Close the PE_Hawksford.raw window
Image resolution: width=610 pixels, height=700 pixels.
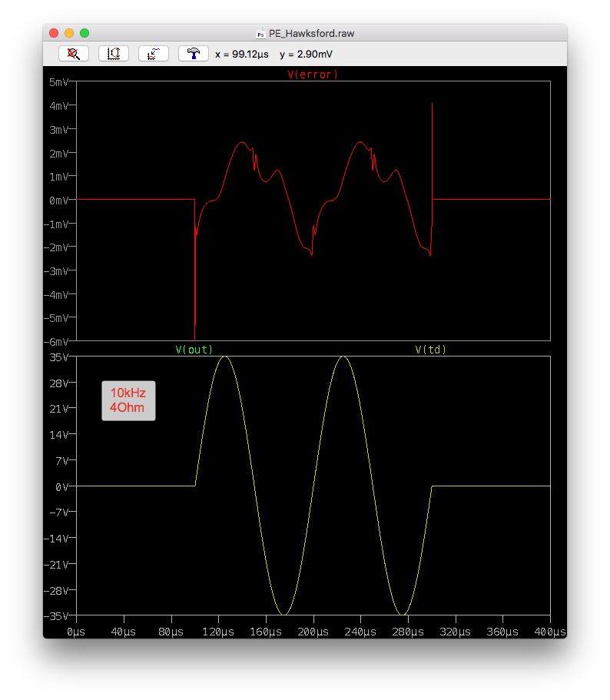pyautogui.click(x=54, y=33)
